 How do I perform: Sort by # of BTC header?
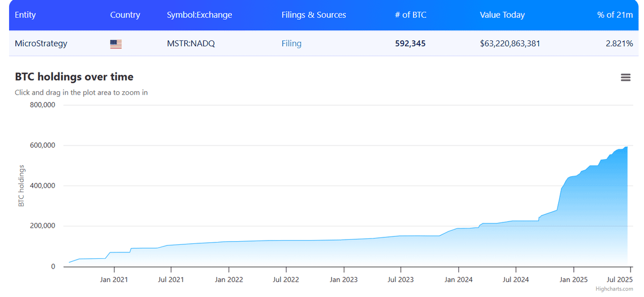coord(411,15)
